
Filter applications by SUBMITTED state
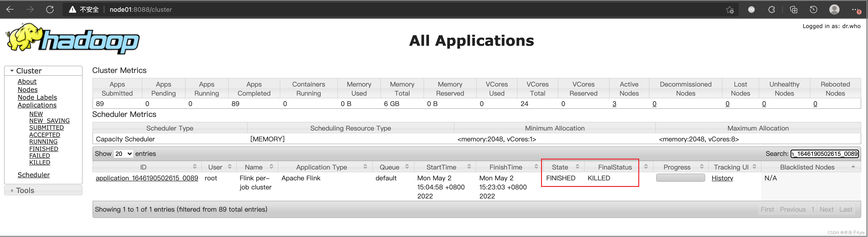point(46,128)
